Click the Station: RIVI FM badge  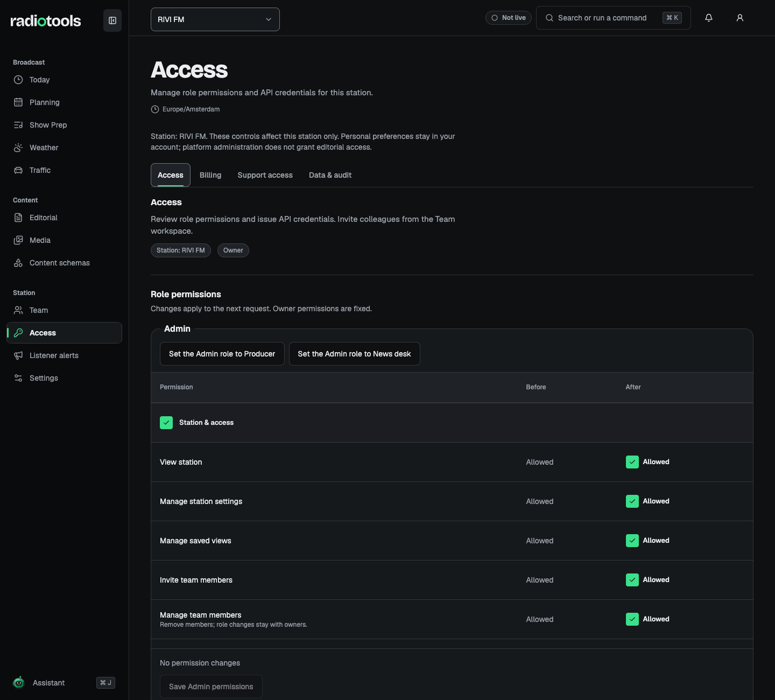pos(181,250)
